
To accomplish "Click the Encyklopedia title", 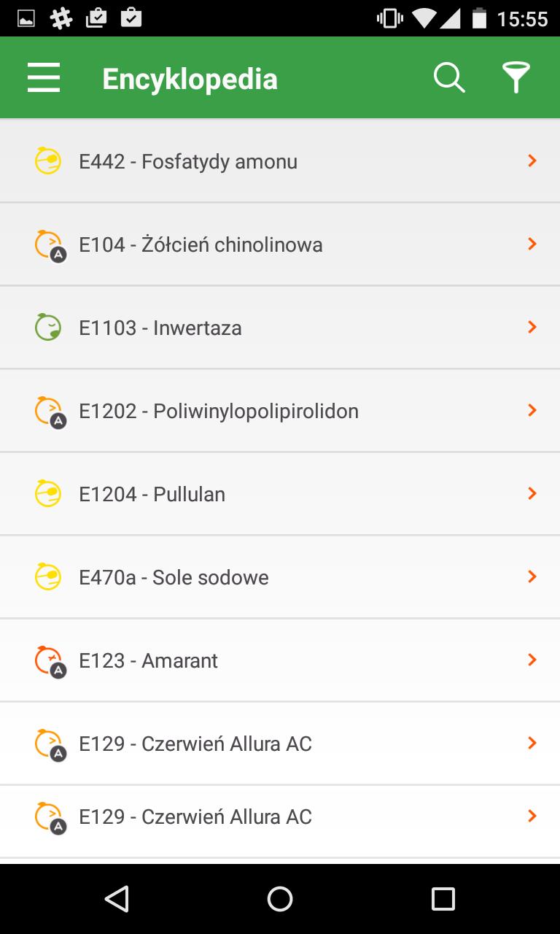I will pos(190,79).
